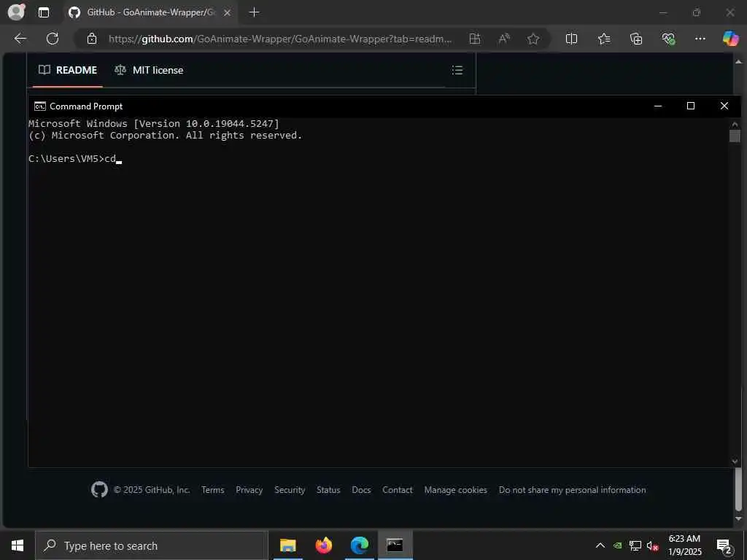Image resolution: width=747 pixels, height=560 pixels.
Task: Open the Docs footer link
Action: (x=361, y=490)
